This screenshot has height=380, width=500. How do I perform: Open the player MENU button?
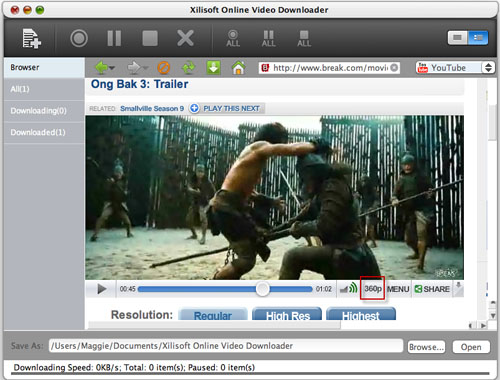pyautogui.click(x=398, y=289)
